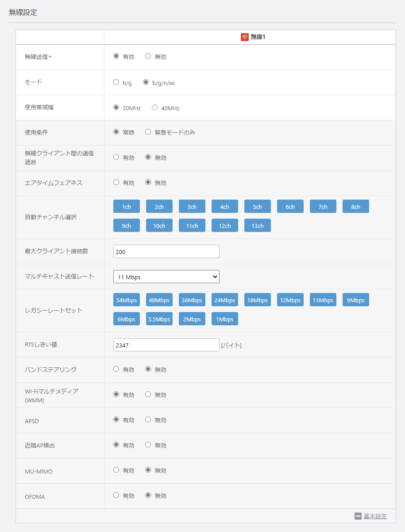Toggle the 11ch channel button
The image size is (405, 532).
pos(192,225)
